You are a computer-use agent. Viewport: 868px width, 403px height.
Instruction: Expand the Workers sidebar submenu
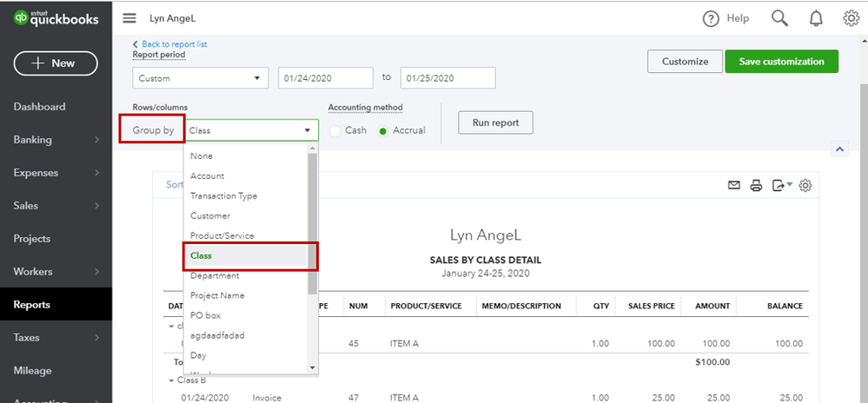[x=96, y=272]
